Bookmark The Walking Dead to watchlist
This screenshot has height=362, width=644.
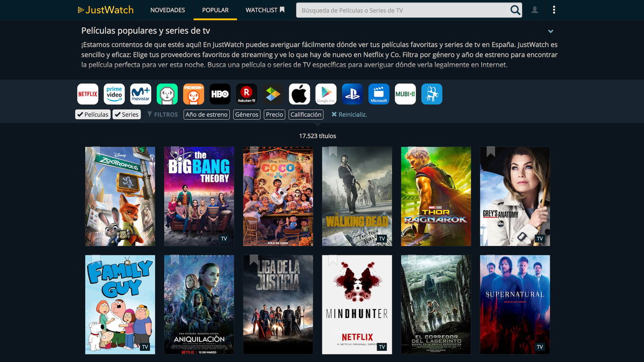click(x=333, y=152)
